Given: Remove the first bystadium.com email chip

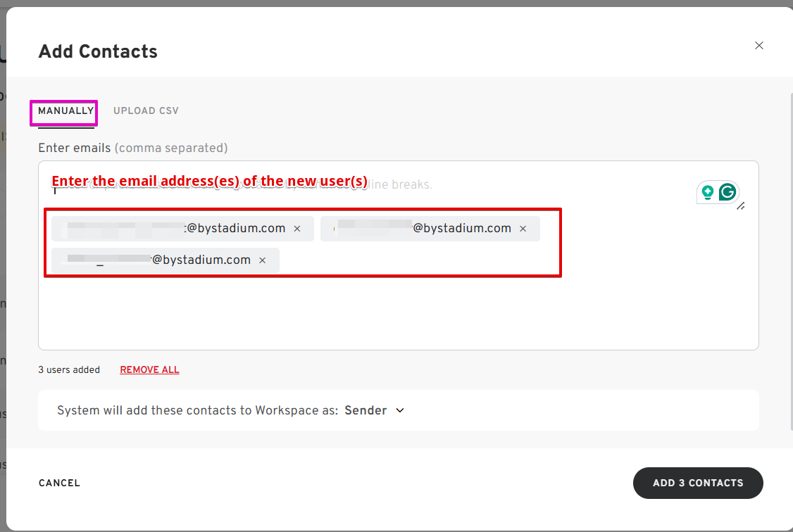Looking at the screenshot, I should (x=297, y=229).
